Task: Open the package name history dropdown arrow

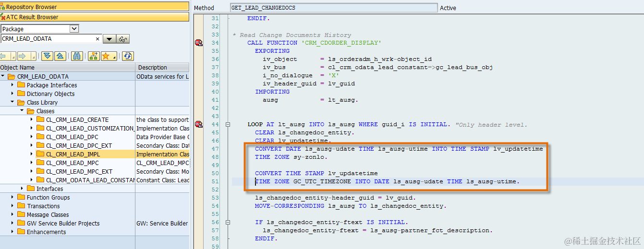Action: pos(109,39)
